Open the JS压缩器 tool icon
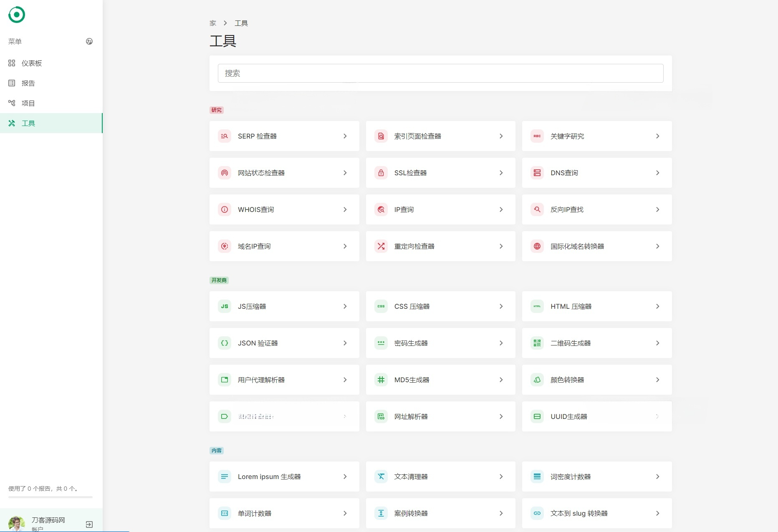778x532 pixels. (x=224, y=306)
